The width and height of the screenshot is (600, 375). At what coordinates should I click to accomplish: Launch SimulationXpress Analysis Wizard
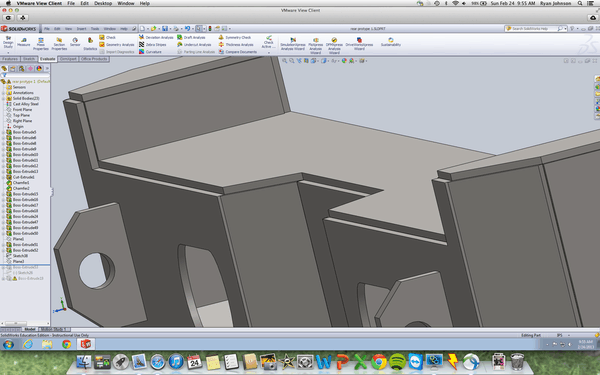293,44
